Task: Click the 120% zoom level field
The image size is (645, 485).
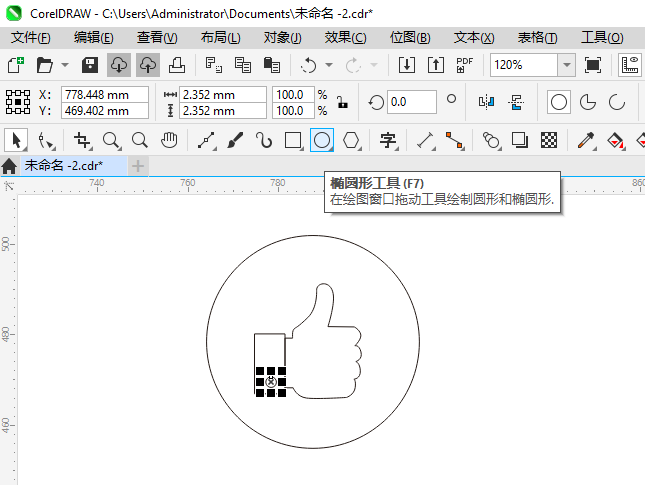Action: coord(524,65)
